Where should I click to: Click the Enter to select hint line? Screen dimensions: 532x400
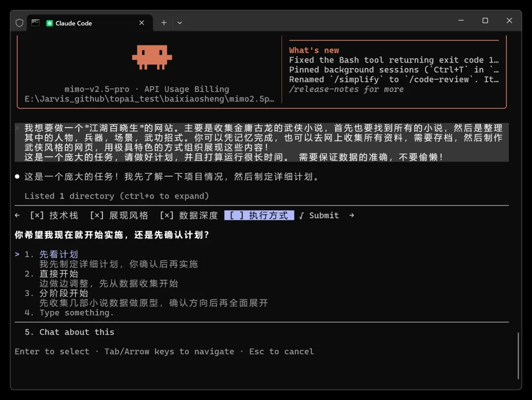point(164,352)
